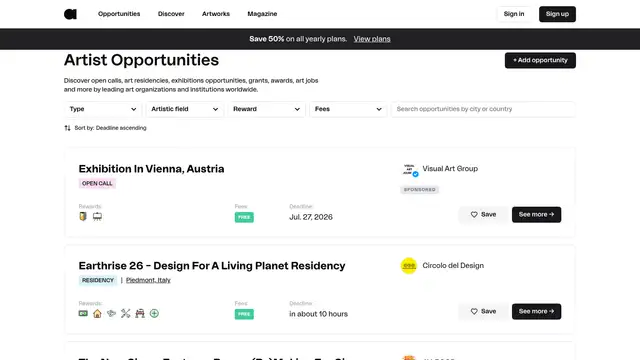Open the Visual Art Group logo

coord(409,169)
